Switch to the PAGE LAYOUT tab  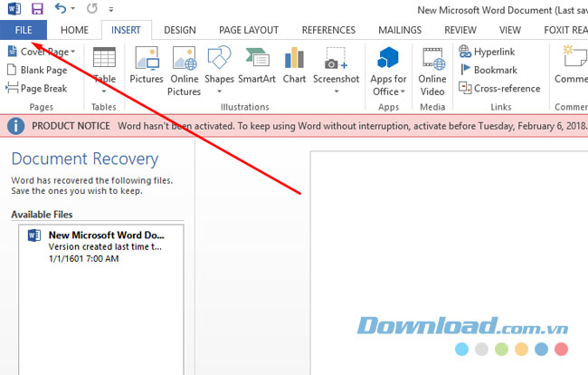[249, 30]
